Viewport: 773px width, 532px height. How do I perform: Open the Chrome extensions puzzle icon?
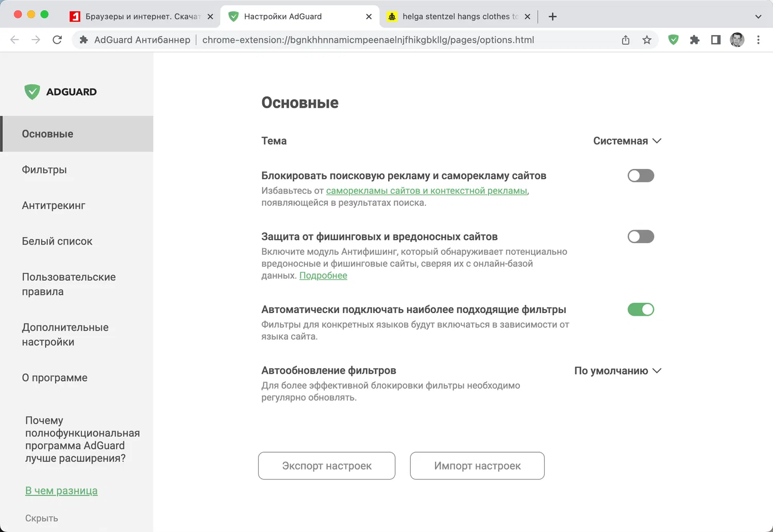coord(695,40)
